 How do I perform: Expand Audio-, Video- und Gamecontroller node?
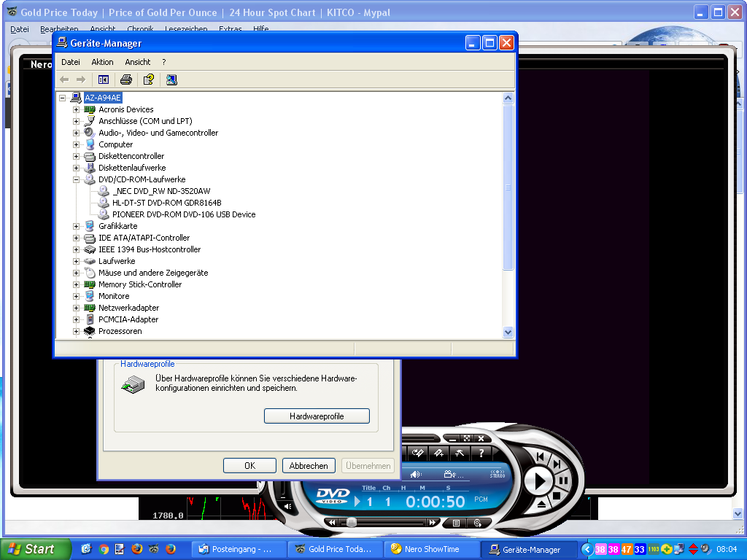[x=76, y=133]
